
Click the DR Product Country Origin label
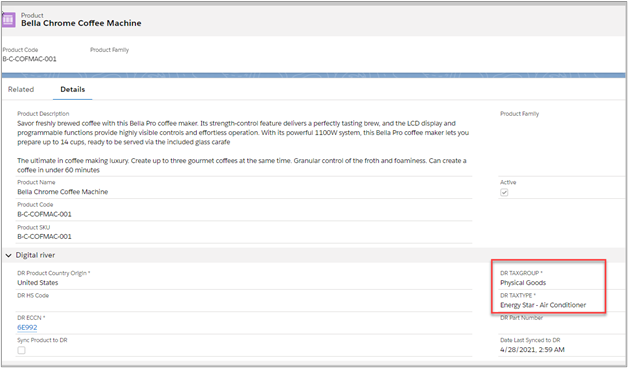point(54,273)
